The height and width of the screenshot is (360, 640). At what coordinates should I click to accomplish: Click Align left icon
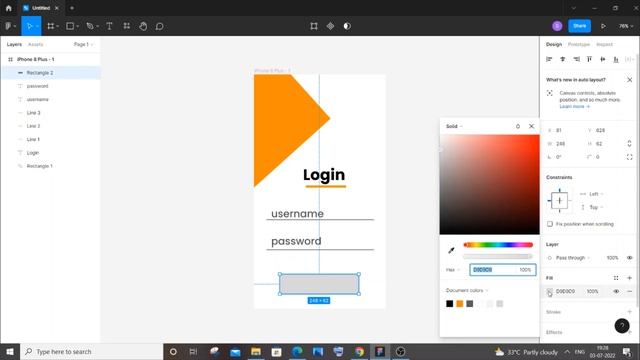549,59
